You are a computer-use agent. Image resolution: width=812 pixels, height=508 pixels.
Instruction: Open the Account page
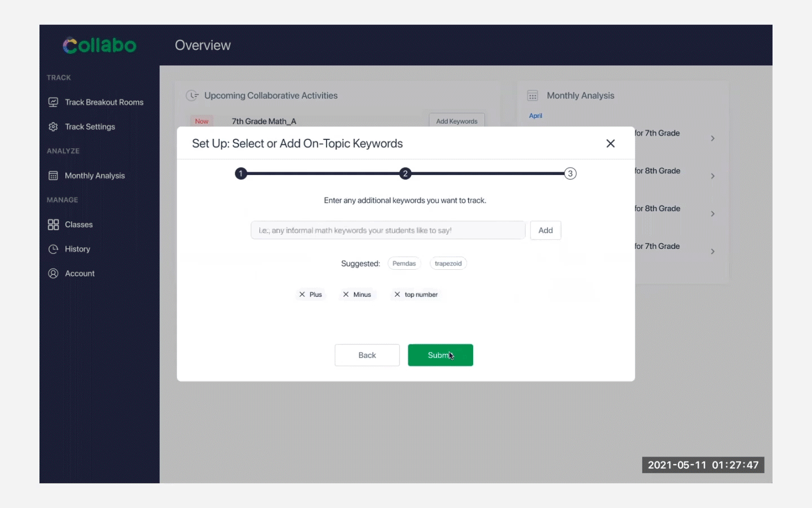click(x=80, y=273)
